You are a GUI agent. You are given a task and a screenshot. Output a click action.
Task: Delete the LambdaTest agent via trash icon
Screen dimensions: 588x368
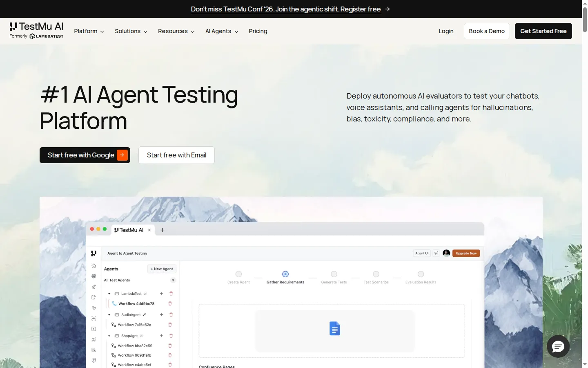click(171, 294)
